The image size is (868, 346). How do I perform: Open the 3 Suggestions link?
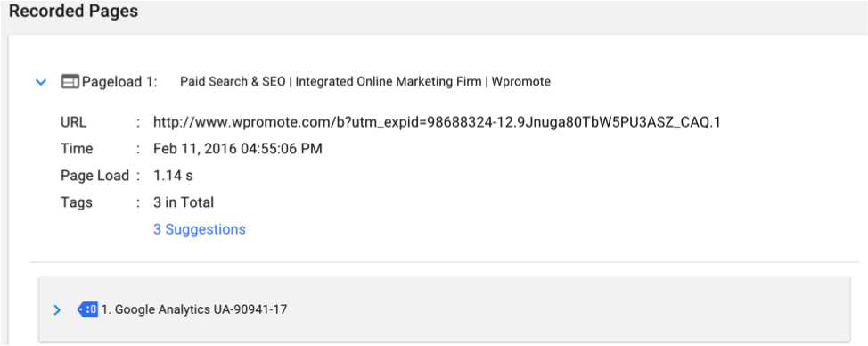200,229
